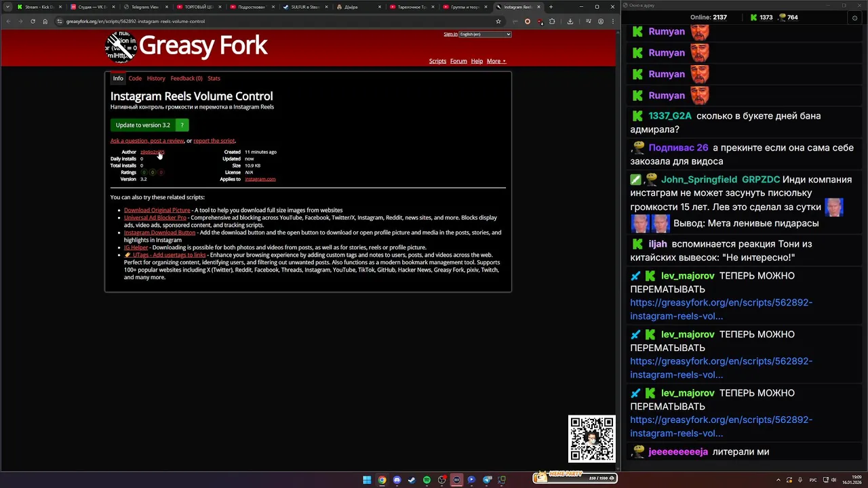
Task: Open the instagram.com Applies-to link
Action: pyautogui.click(x=260, y=179)
